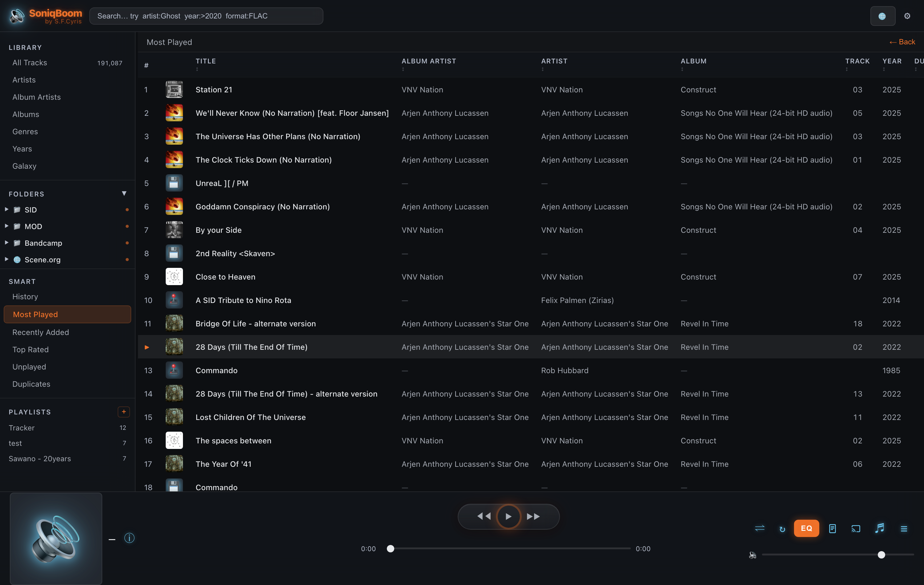Click the Bandcamp folder icon

(x=17, y=243)
